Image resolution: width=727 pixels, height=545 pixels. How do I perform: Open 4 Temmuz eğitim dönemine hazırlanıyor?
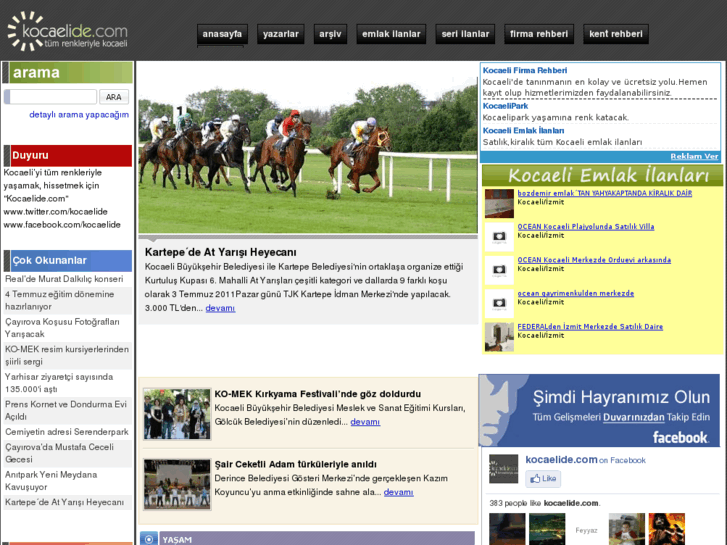pos(59,300)
